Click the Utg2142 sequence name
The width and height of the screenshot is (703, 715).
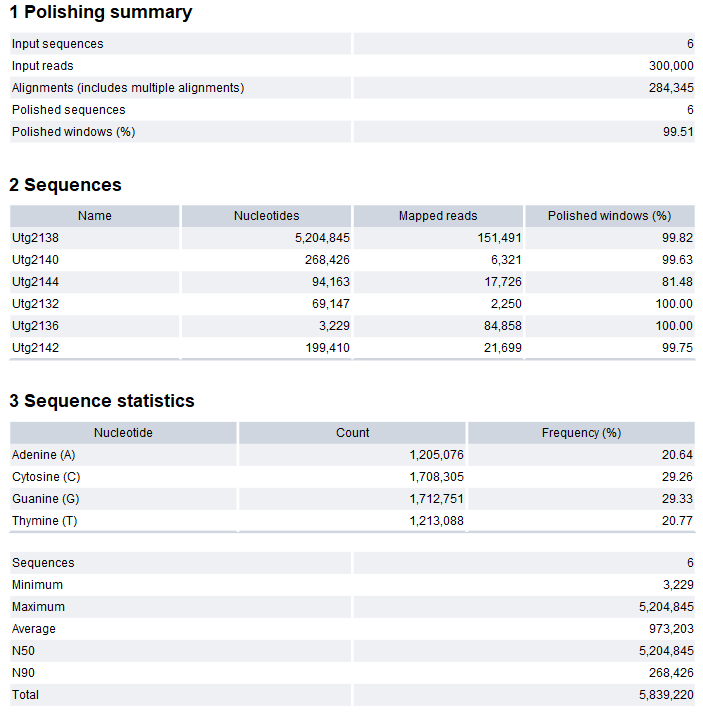coord(36,348)
